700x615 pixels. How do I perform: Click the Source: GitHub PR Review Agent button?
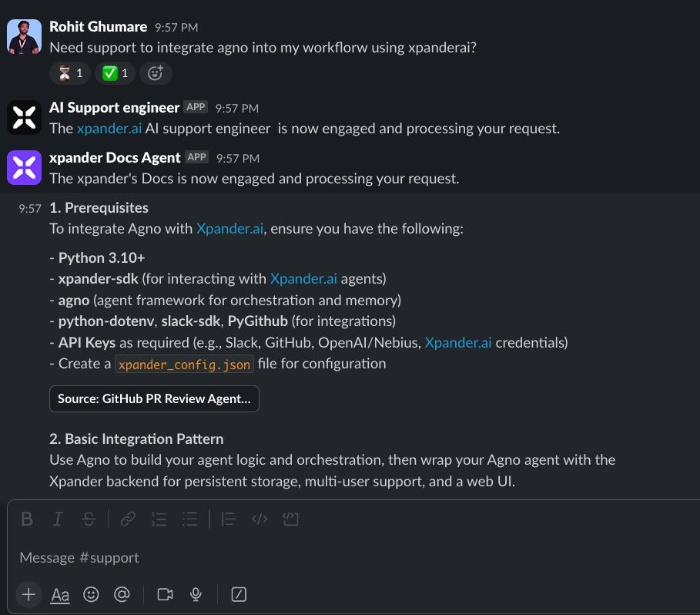click(154, 398)
